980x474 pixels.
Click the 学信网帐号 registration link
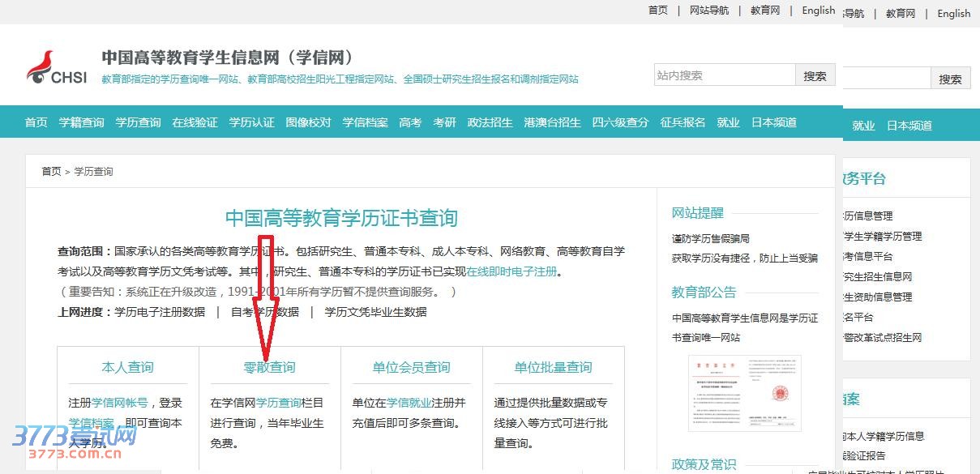(x=120, y=403)
